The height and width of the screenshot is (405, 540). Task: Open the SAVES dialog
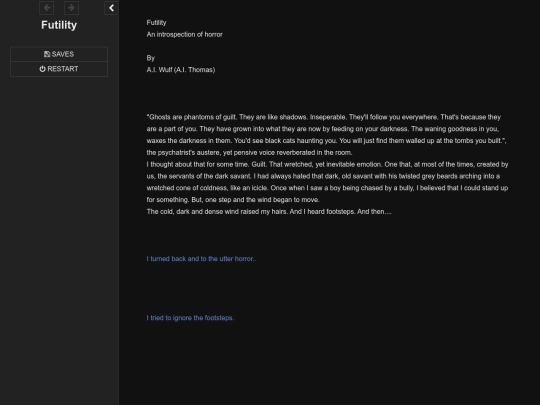[59, 54]
